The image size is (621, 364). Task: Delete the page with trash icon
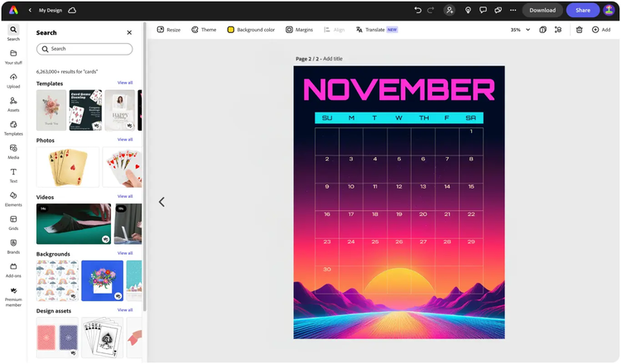[x=579, y=30]
